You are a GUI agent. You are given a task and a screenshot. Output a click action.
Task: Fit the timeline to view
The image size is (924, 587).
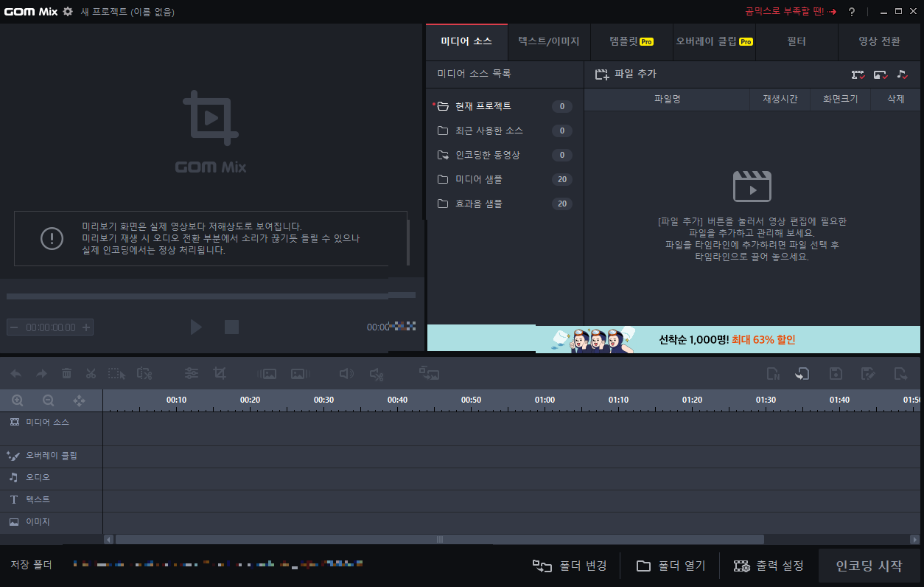coord(79,400)
